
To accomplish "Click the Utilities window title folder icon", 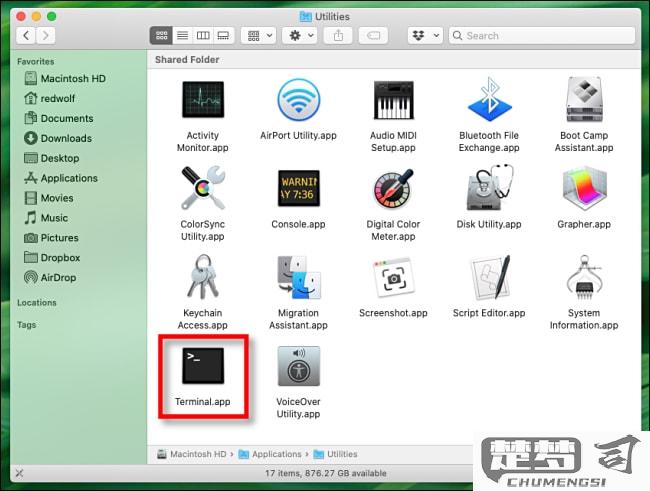I will (x=306, y=17).
